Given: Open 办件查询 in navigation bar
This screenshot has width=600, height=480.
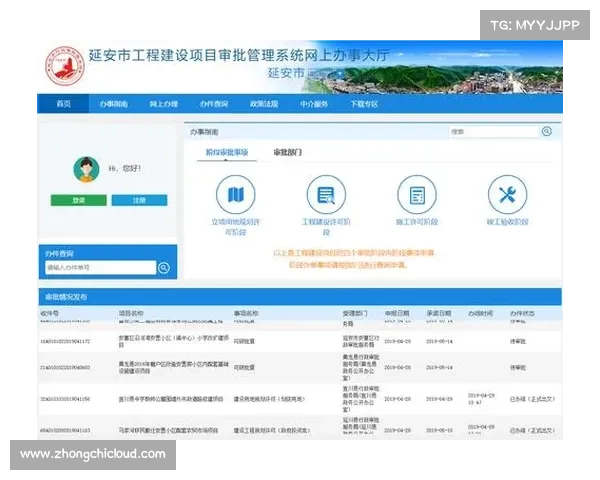Looking at the screenshot, I should tap(214, 104).
